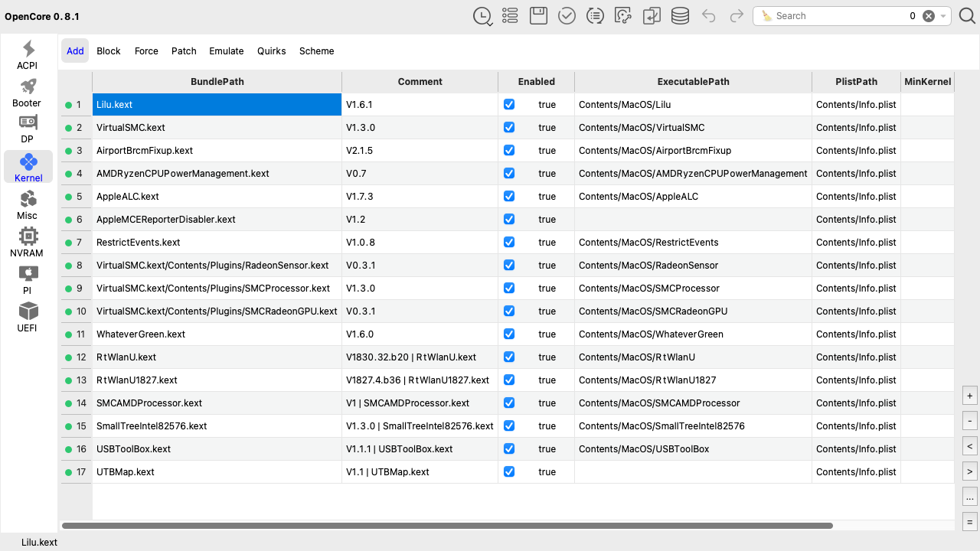Toggle the USBToolBox.kext enabled checkbox
Image resolution: width=980 pixels, height=551 pixels.
(x=509, y=449)
